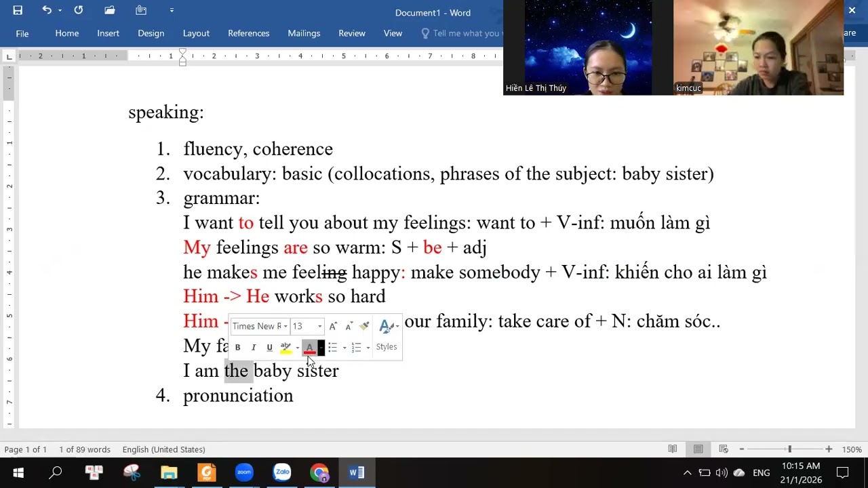Open Google Chrome from taskbar
The image size is (868, 488).
[319, 472]
